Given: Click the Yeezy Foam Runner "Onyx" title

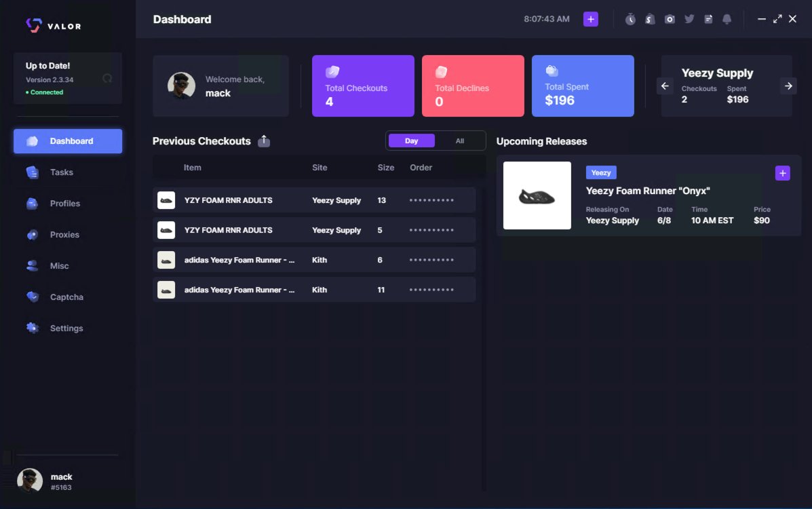Looking at the screenshot, I should 648,191.
